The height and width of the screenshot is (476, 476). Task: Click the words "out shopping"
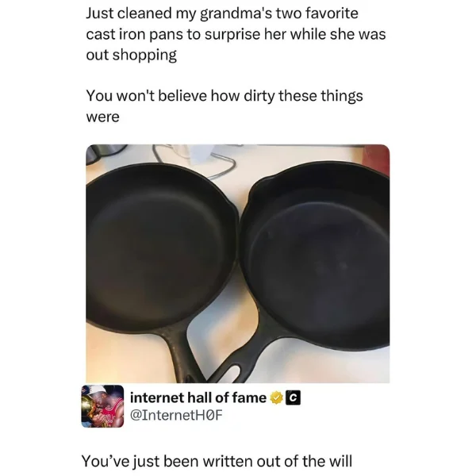131,56
